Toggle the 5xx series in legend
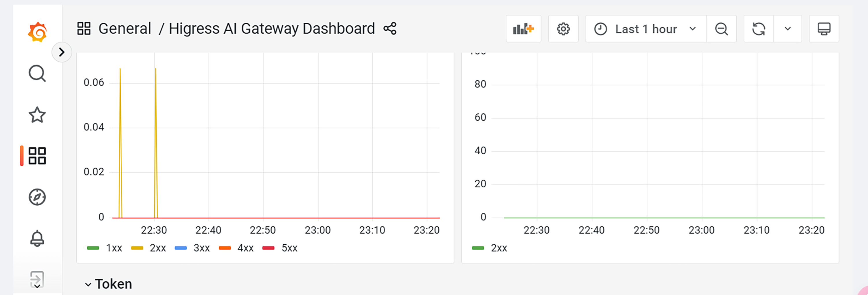868x295 pixels. coord(289,248)
